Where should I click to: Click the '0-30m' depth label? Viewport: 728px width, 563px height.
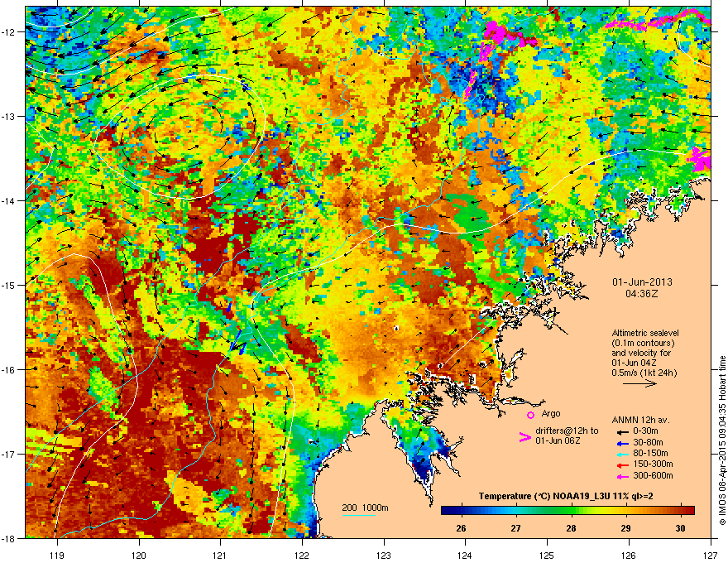646,431
